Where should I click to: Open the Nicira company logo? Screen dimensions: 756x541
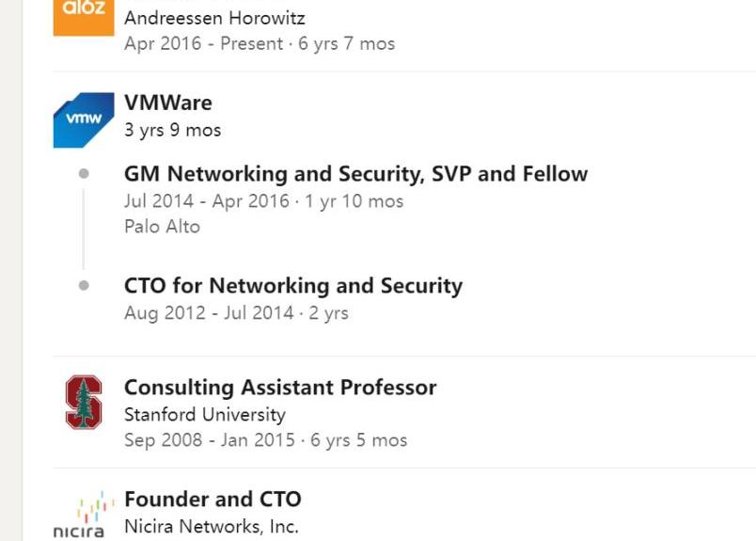pos(84,516)
